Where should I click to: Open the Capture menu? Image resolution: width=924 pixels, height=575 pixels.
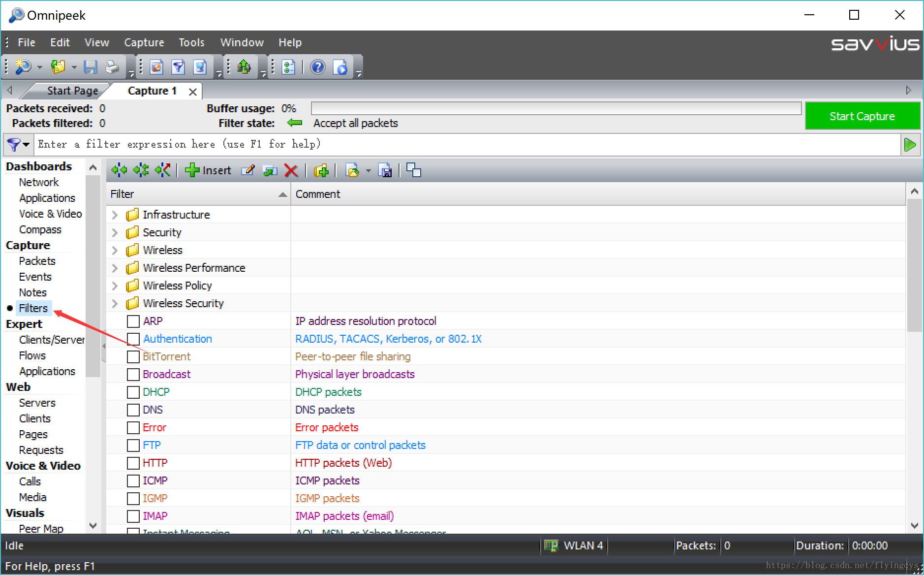[144, 42]
